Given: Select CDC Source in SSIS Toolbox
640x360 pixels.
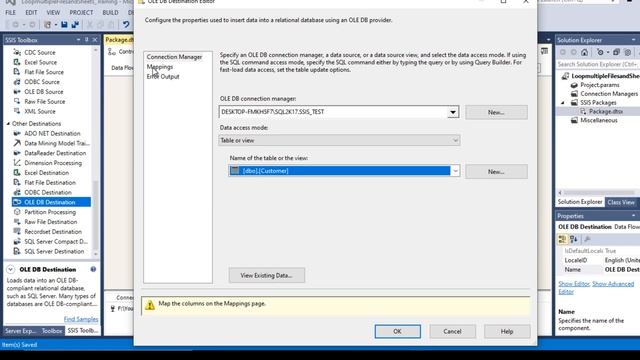Looking at the screenshot, I should click(39, 52).
